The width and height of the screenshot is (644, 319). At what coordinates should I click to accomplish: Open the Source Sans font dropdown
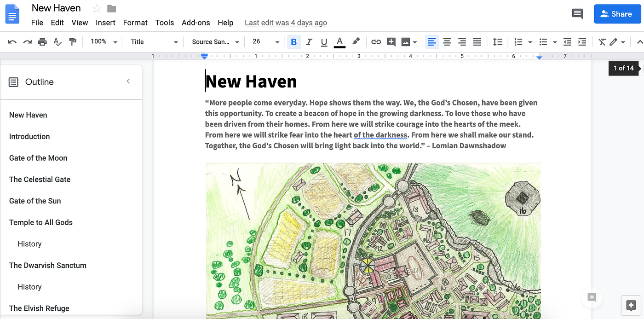(215, 42)
